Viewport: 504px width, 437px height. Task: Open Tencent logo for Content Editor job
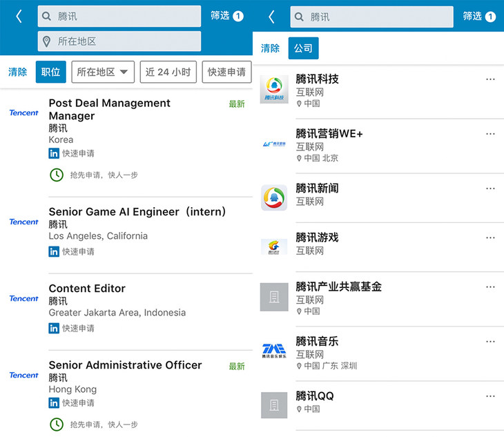23,298
